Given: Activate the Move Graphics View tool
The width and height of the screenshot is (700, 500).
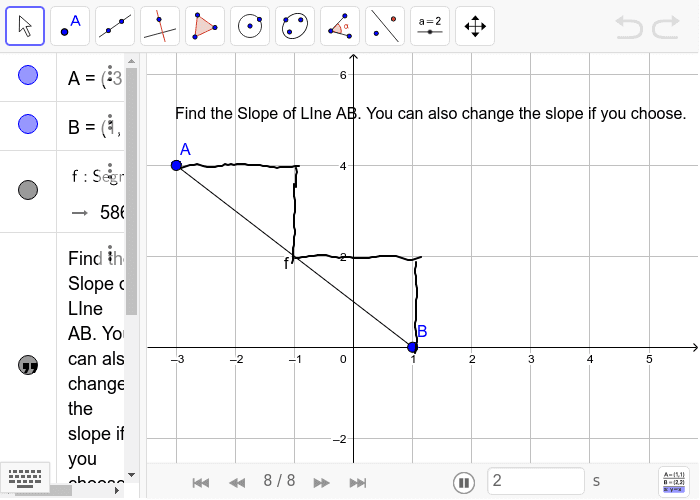Looking at the screenshot, I should click(x=475, y=26).
